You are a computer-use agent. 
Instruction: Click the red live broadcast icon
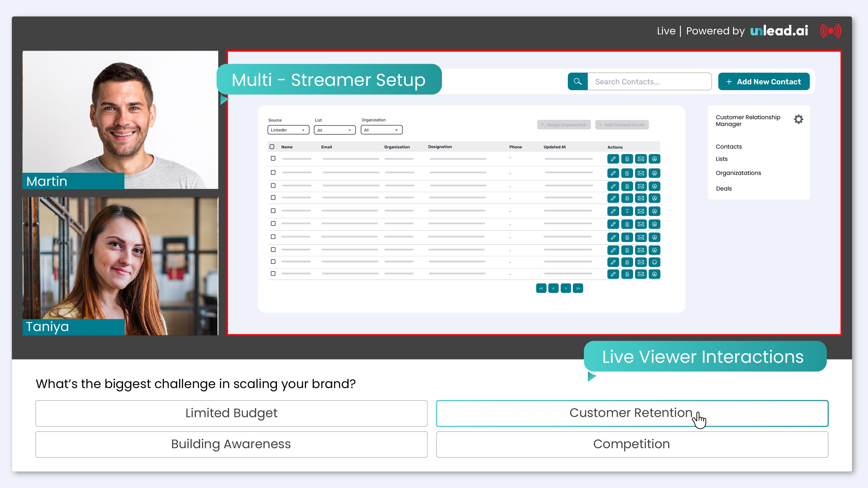(830, 31)
